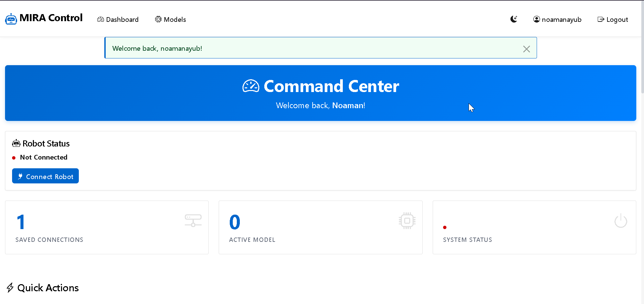Screen dimensions: 644x304
Task: Open the Models menu item
Action: point(170,19)
